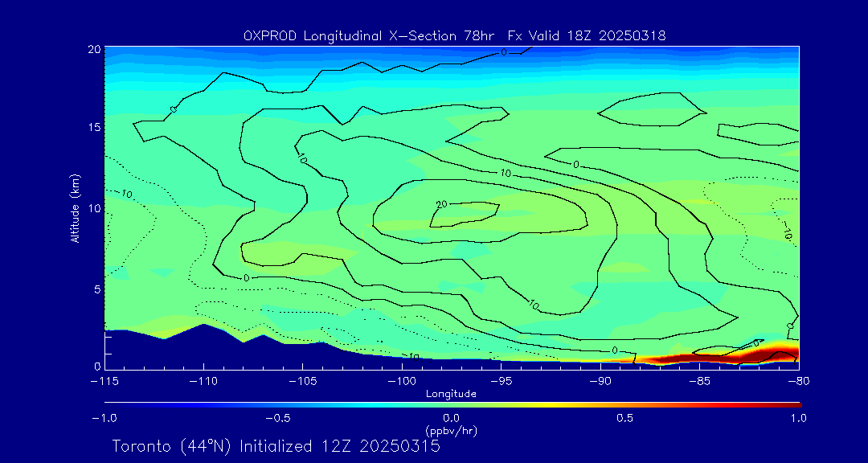This screenshot has width=868, height=463.
Task: Click the color scale label "-1.0"
Action: tap(104, 418)
